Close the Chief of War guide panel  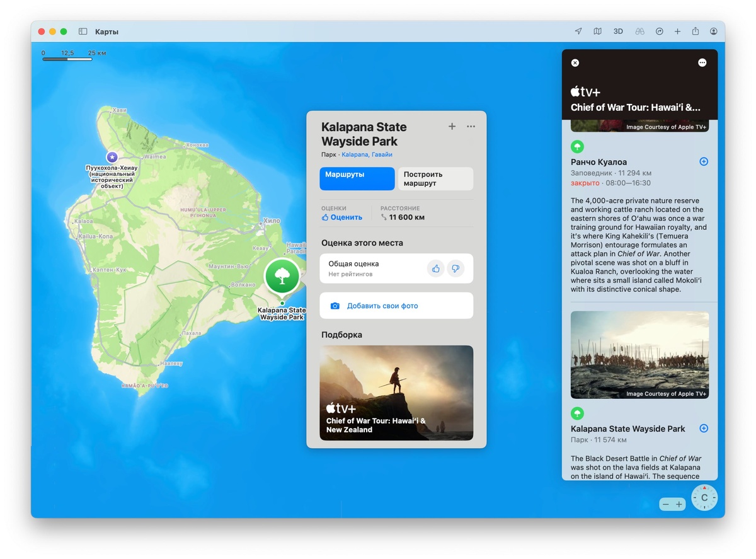click(x=575, y=63)
